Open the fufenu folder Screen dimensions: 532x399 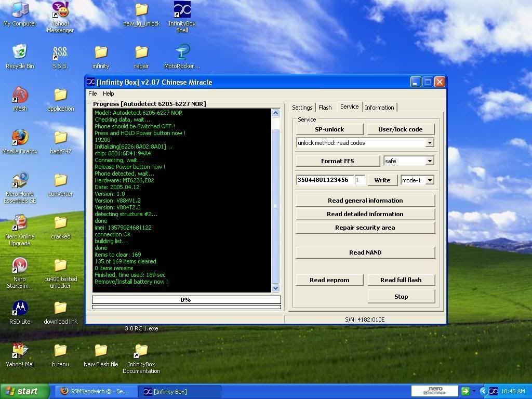pyautogui.click(x=60, y=354)
